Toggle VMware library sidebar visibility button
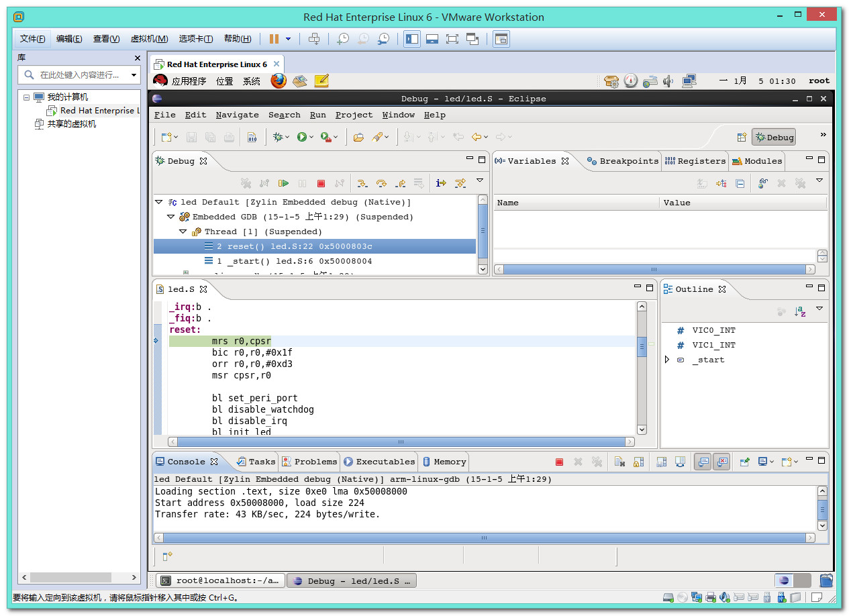Viewport: 849px width, 616px height. pyautogui.click(x=412, y=39)
